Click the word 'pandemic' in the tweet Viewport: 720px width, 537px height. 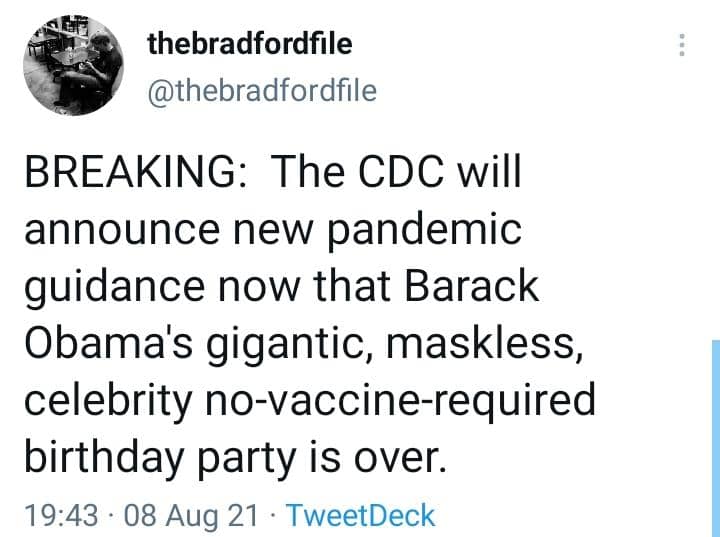tap(439, 230)
